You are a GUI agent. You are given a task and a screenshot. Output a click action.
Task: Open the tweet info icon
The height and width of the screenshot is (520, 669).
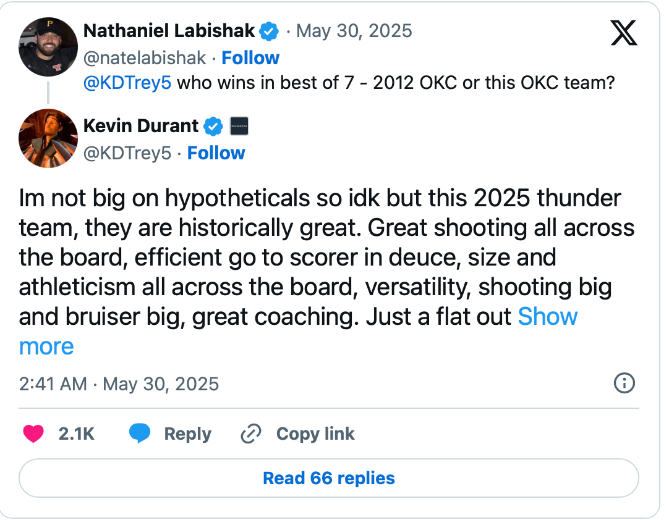pos(623,383)
